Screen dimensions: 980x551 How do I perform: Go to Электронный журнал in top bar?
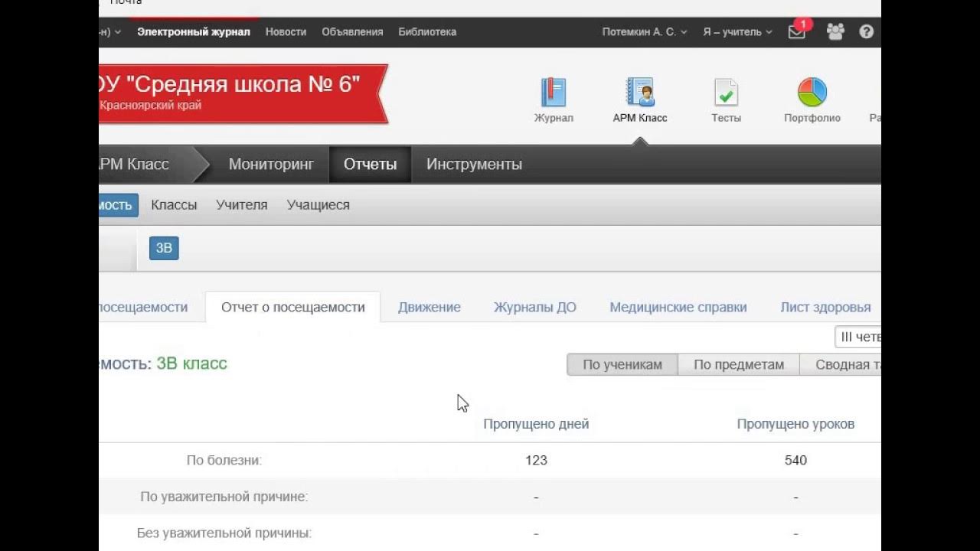click(x=194, y=32)
